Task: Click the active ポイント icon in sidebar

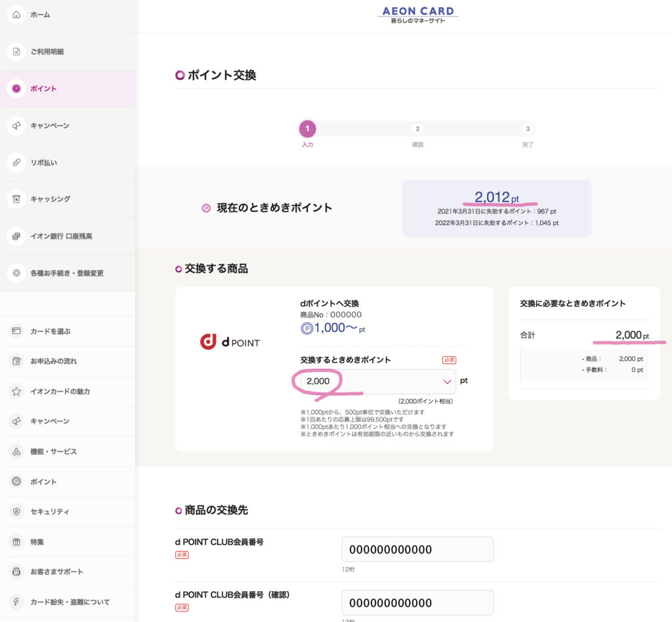Action: pyautogui.click(x=16, y=89)
